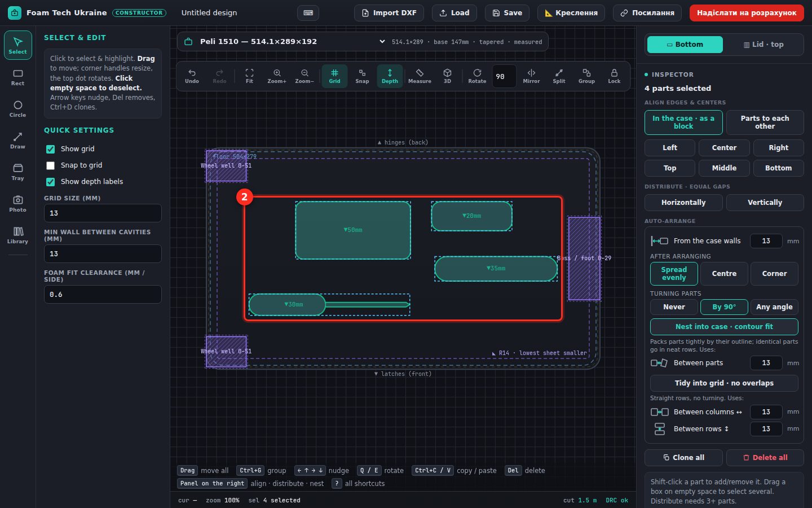The width and height of the screenshot is (812, 508).
Task: Lock the selected parts
Action: tap(614, 76)
